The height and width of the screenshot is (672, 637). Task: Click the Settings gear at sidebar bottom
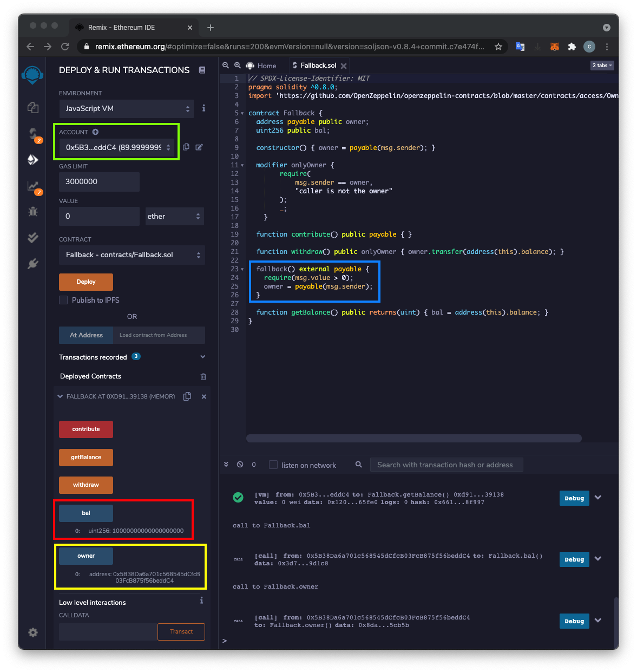coord(33,632)
